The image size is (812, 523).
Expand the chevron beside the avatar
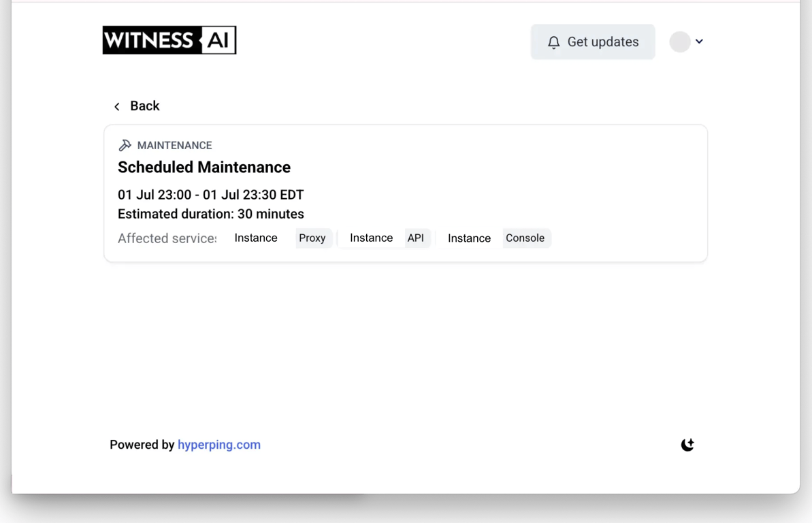point(699,42)
